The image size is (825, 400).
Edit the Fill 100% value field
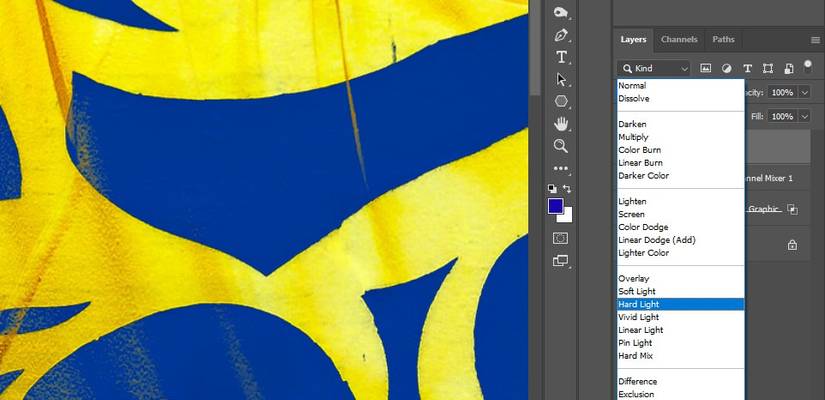point(783,116)
